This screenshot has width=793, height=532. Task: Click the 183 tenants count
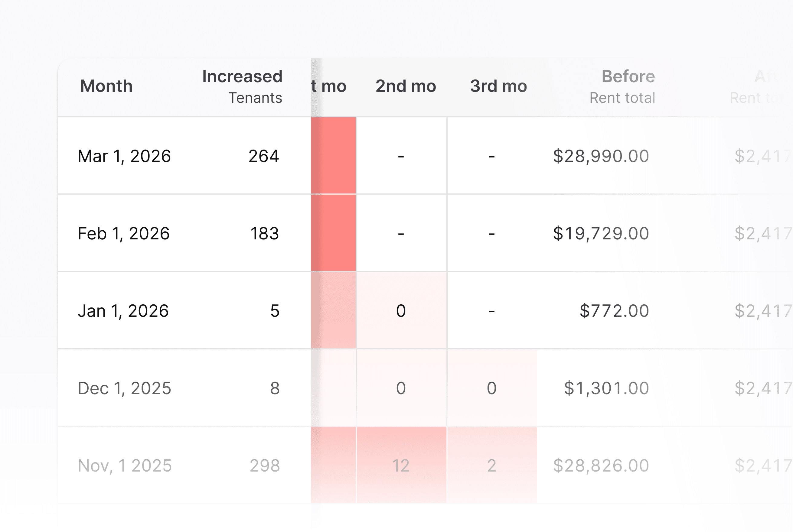pos(264,233)
